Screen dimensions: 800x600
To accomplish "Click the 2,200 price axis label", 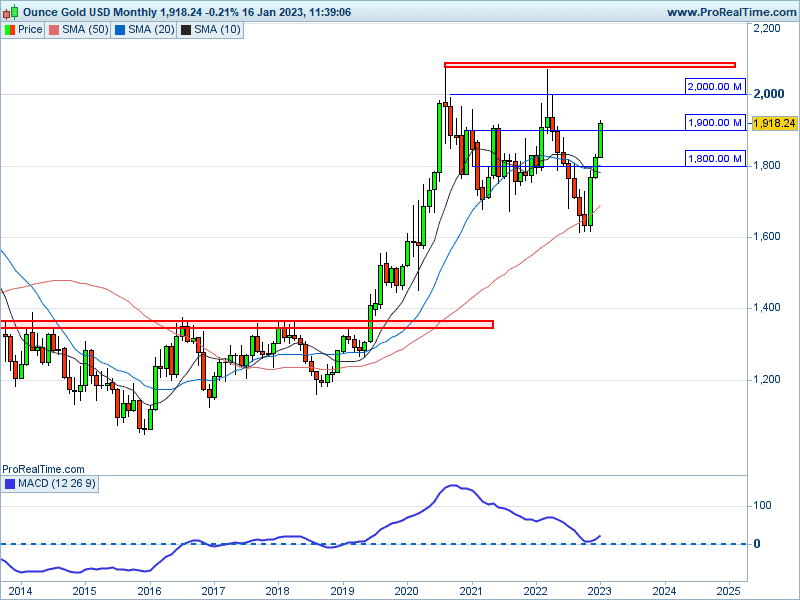I will pyautogui.click(x=767, y=29).
